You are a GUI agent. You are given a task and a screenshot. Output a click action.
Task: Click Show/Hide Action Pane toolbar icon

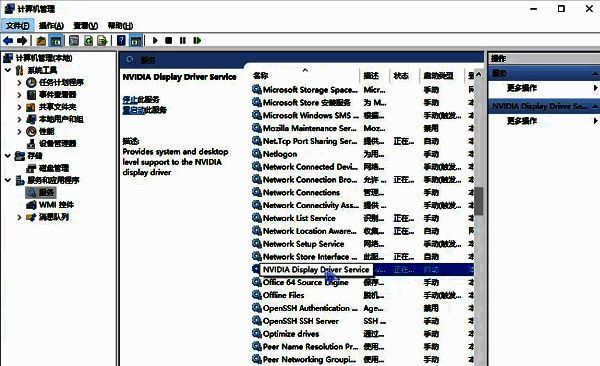pyautogui.click(x=136, y=40)
